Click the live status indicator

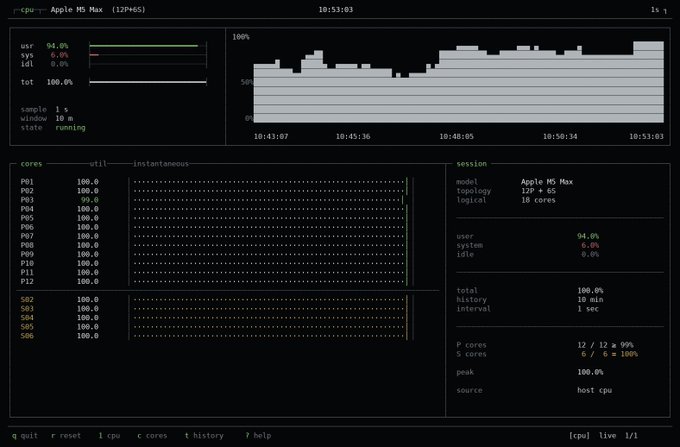click(608, 435)
